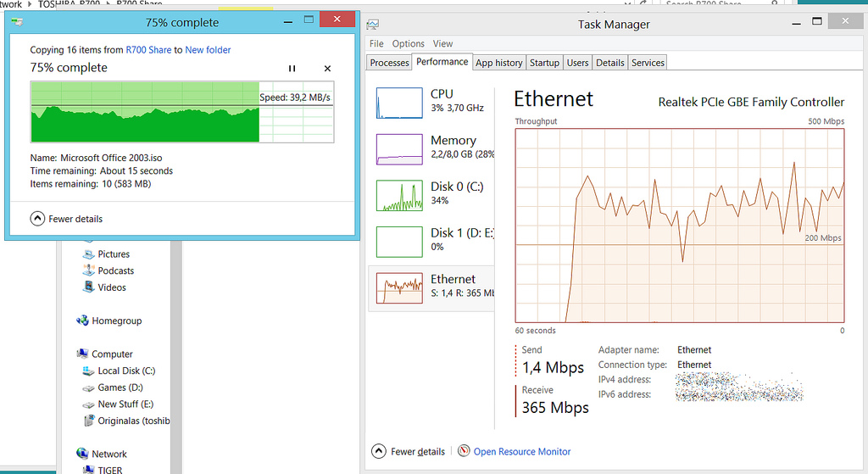Collapse Task Manager with Fewer details arrow
This screenshot has width=868, height=474.
click(379, 451)
